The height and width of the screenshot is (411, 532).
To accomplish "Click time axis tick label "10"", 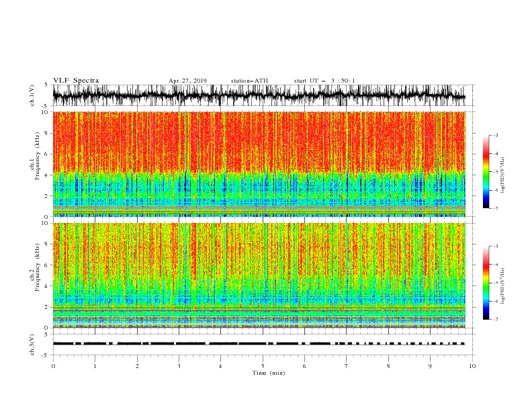I will pyautogui.click(x=472, y=366).
